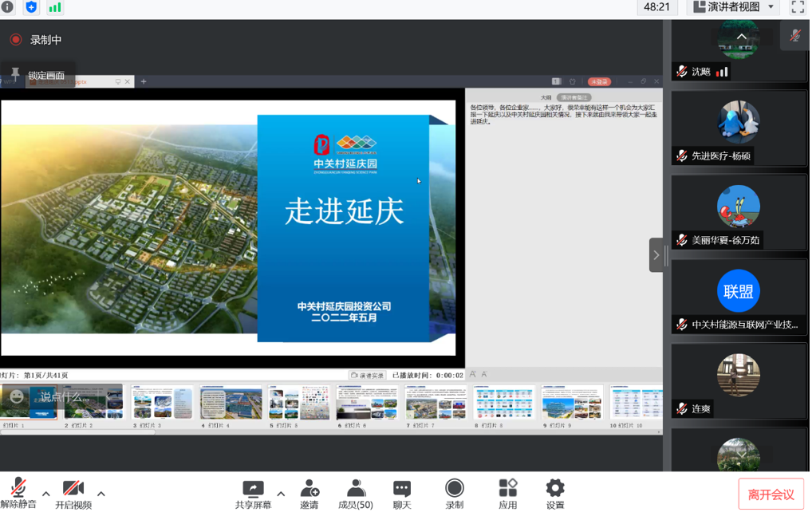The width and height of the screenshot is (812, 512).
Task: Expand video options arrow beside 开启视频
Action: pyautogui.click(x=101, y=494)
